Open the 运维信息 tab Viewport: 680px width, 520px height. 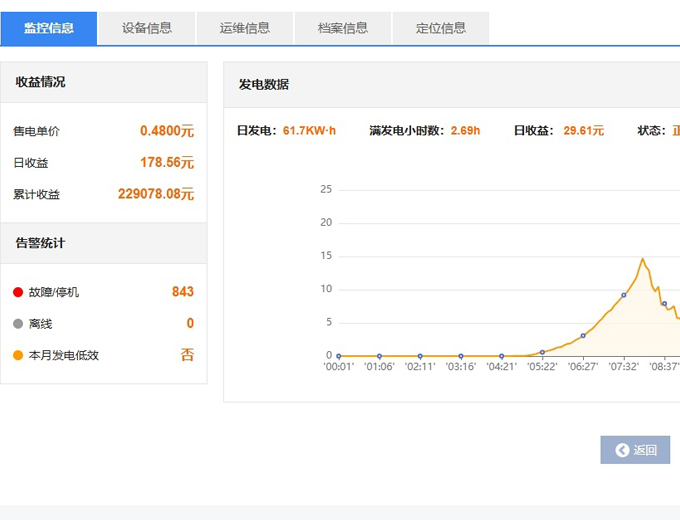point(245,28)
